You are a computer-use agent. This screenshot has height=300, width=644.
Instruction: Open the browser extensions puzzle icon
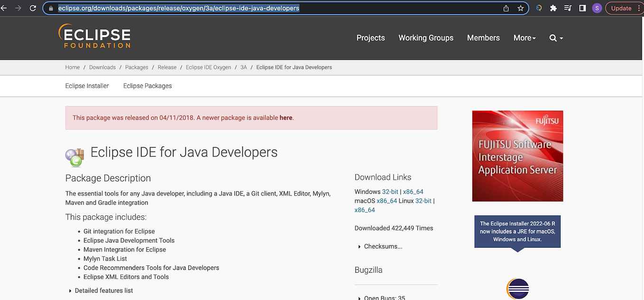pyautogui.click(x=553, y=8)
